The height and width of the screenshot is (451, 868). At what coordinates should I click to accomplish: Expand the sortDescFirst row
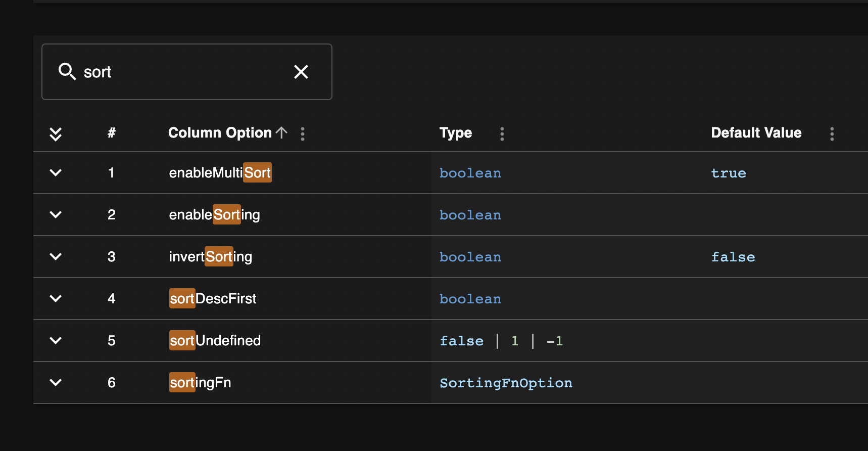(x=56, y=298)
